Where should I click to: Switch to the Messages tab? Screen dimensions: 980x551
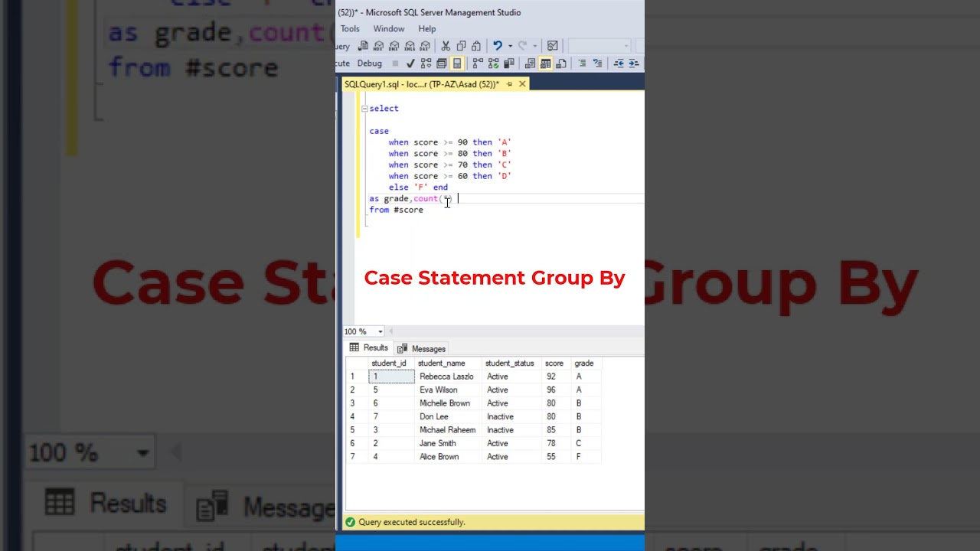(x=421, y=349)
